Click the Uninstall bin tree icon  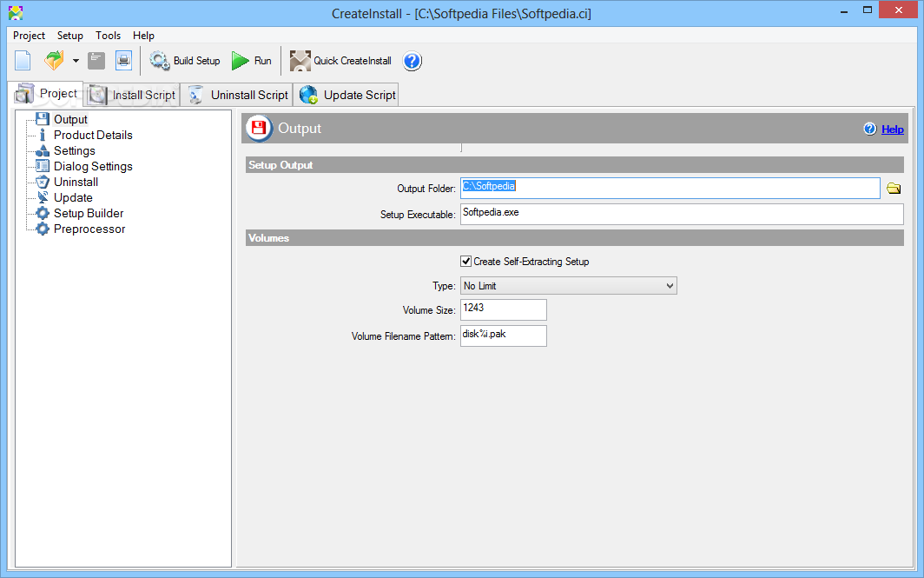[x=42, y=183]
